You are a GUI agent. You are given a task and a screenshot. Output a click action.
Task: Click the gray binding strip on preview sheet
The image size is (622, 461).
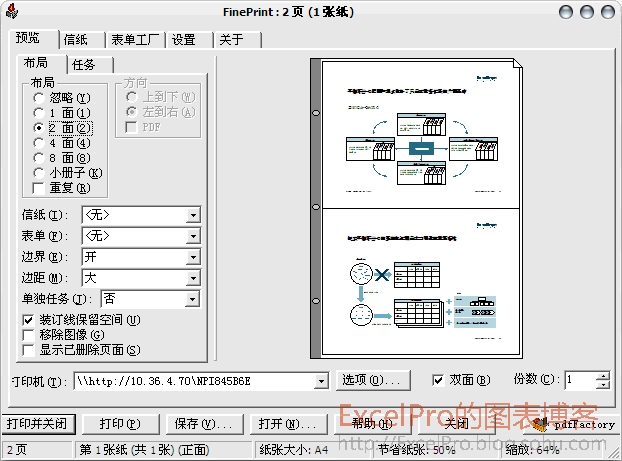point(316,208)
